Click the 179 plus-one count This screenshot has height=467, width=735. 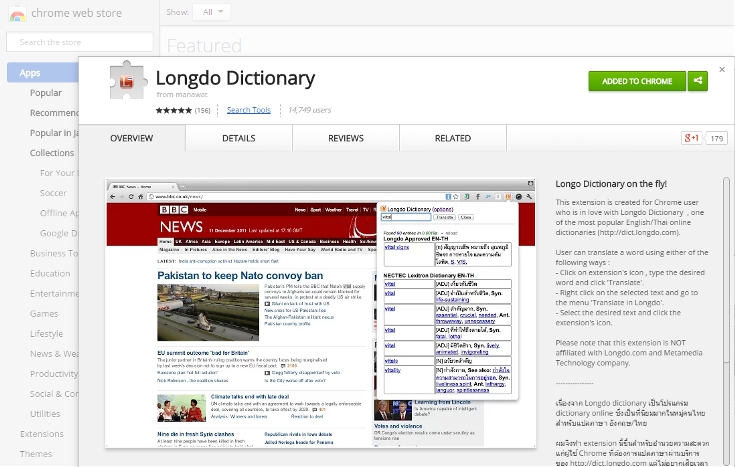click(x=717, y=138)
